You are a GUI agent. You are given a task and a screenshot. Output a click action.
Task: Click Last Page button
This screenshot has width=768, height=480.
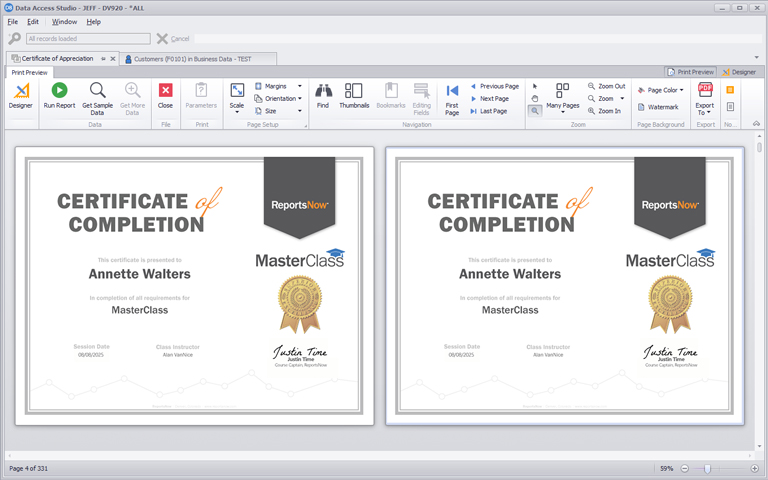pos(493,111)
